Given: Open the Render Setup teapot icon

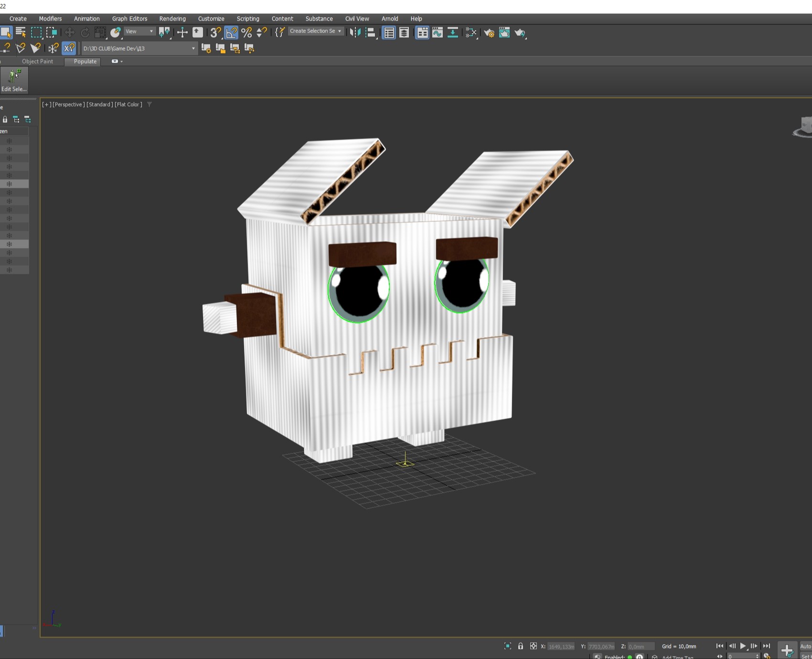Looking at the screenshot, I should (x=489, y=32).
